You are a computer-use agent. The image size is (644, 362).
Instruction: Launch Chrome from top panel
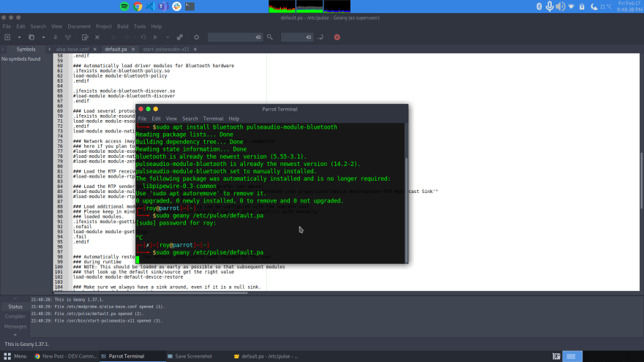(x=138, y=6)
